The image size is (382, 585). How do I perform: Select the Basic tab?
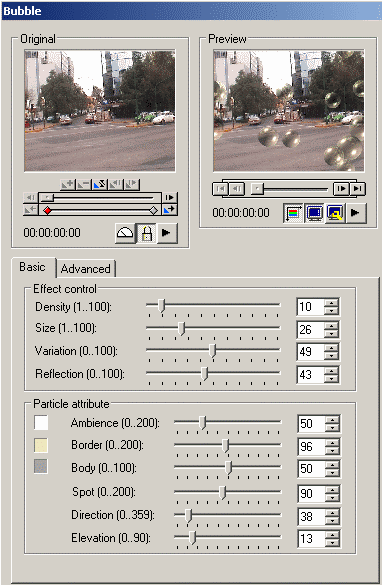pyautogui.click(x=32, y=267)
